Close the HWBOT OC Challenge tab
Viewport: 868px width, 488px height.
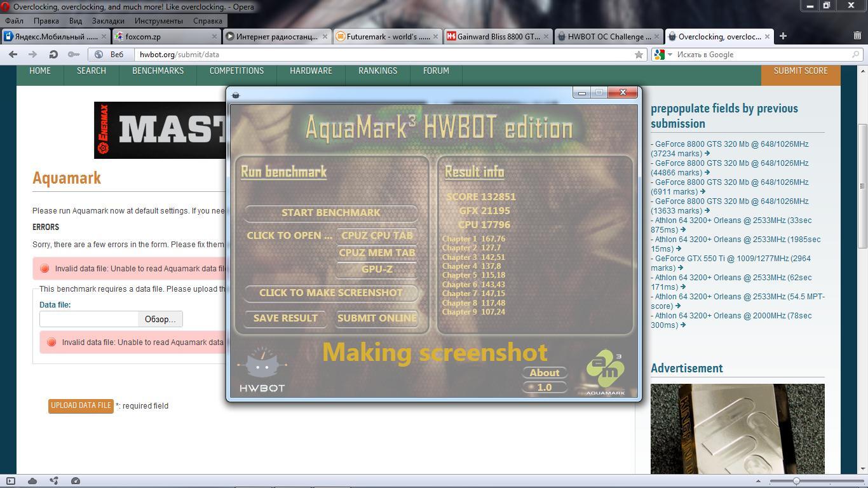656,37
